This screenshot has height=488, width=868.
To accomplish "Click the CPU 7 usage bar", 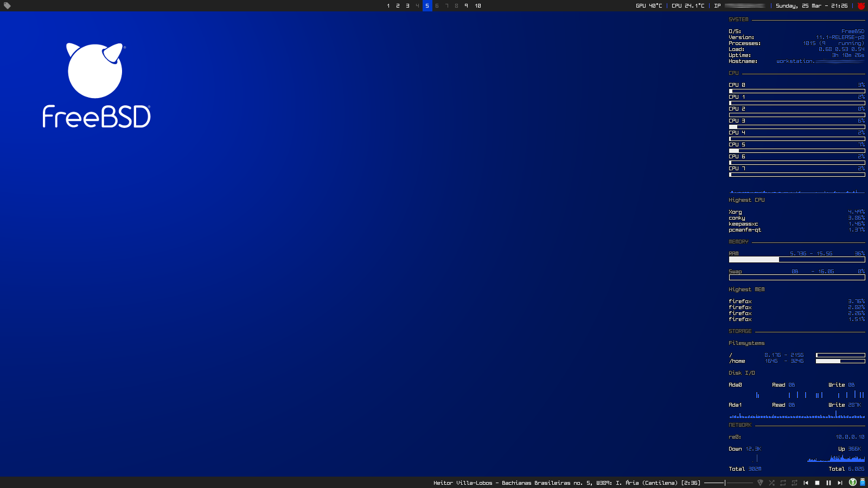I will click(x=797, y=175).
